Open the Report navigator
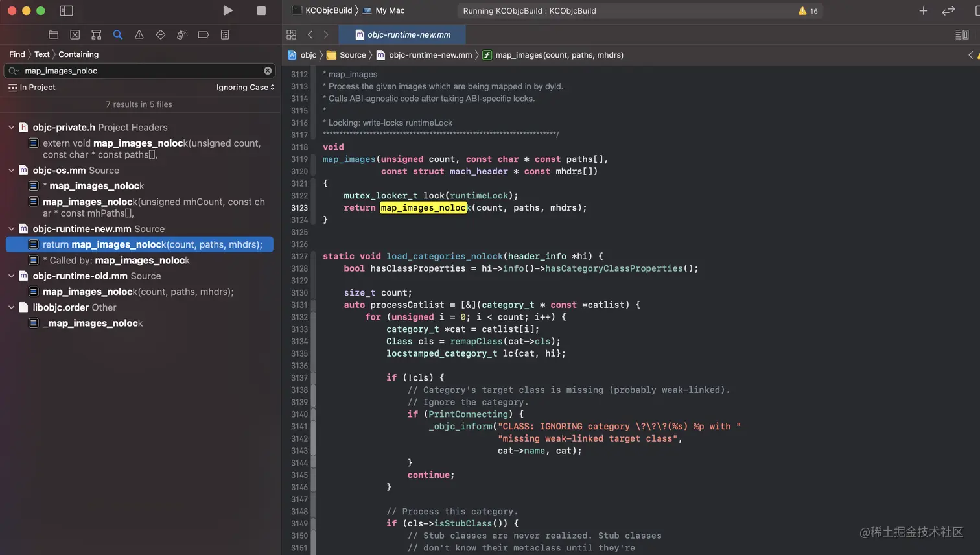The image size is (980, 555). 225,34
